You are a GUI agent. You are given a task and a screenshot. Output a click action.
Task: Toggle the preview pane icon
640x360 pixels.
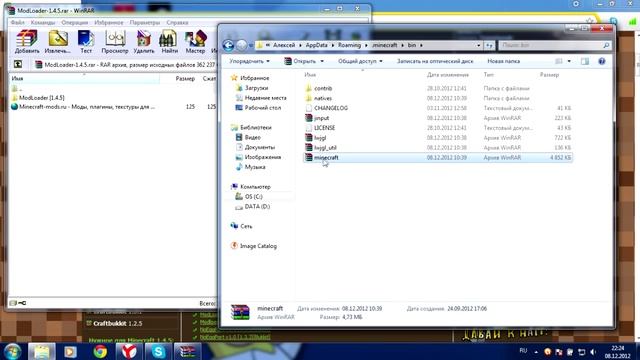(585, 61)
